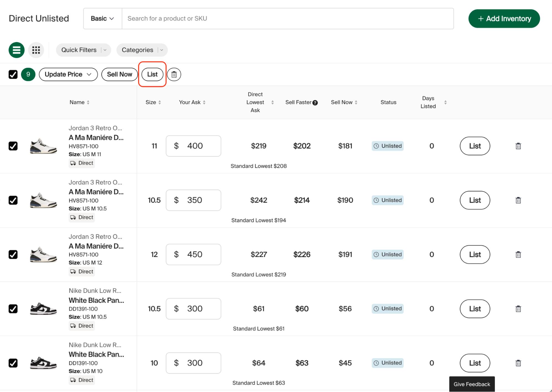
Task: List the Jordan 3 size 11 item
Action: (x=475, y=146)
